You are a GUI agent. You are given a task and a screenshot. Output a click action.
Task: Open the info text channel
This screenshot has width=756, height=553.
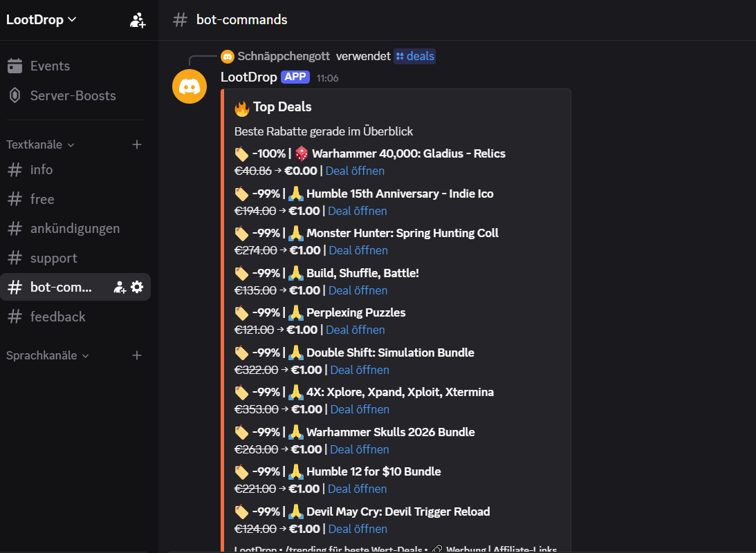pyautogui.click(x=75, y=169)
